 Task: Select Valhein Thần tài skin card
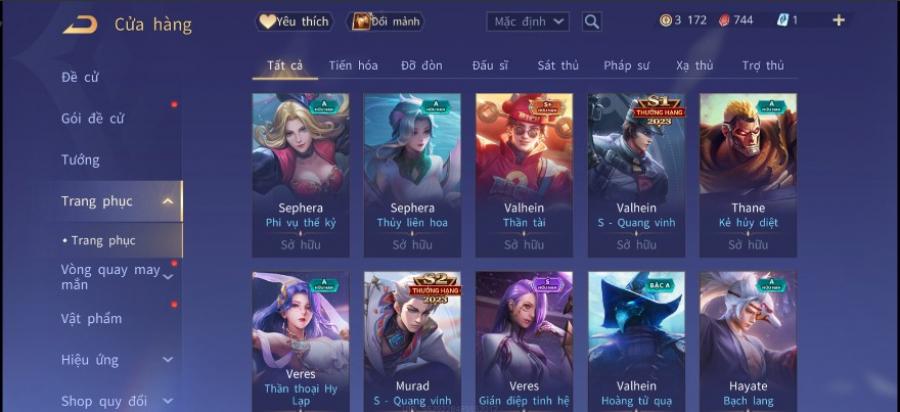(x=524, y=175)
